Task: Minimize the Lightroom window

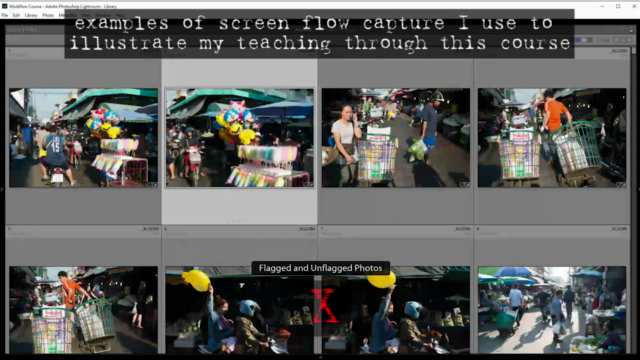Action: coord(602,6)
